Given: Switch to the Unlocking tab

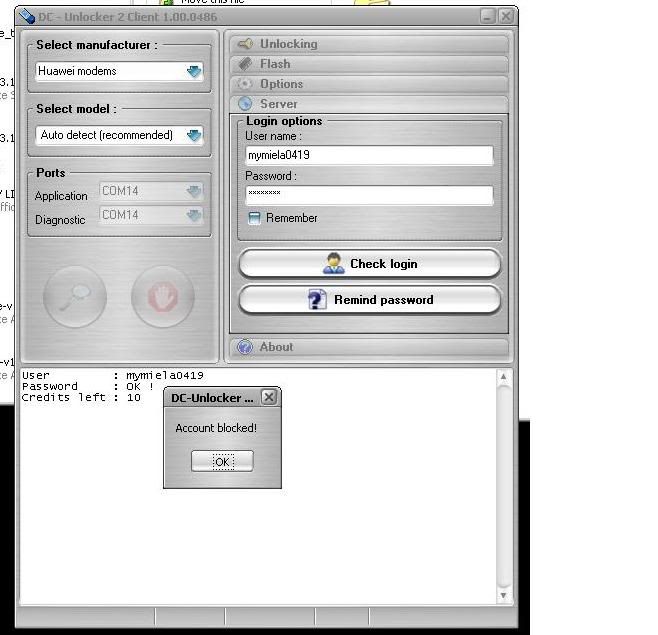Looking at the screenshot, I should pyautogui.click(x=288, y=44).
